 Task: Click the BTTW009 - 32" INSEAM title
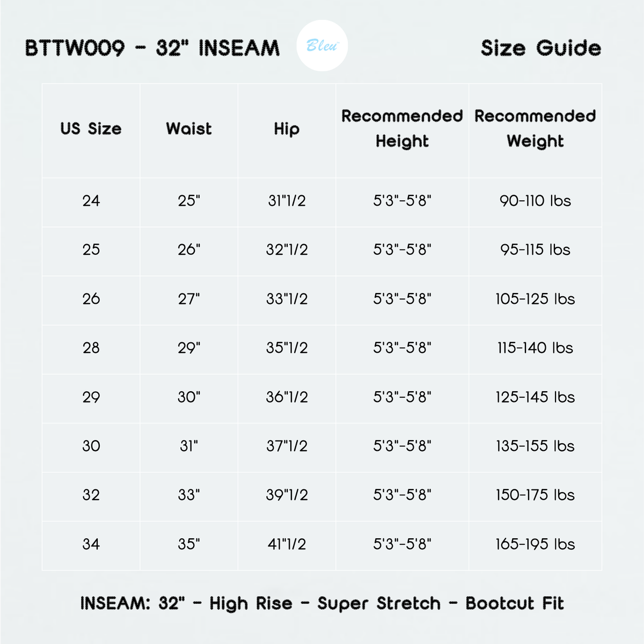(152, 48)
